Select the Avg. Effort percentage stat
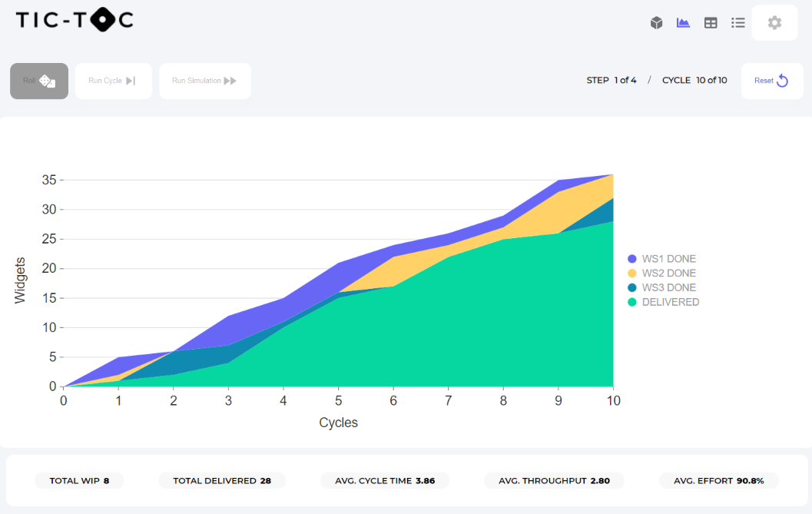Viewport: 812px width, 514px height. tap(718, 481)
